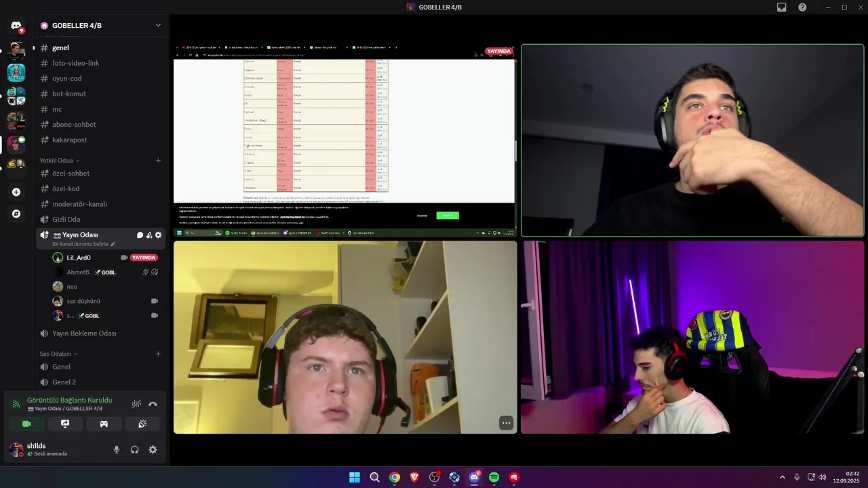Screen dimensions: 868x488
Task: Open Brave browser from taskbar
Action: [414, 477]
